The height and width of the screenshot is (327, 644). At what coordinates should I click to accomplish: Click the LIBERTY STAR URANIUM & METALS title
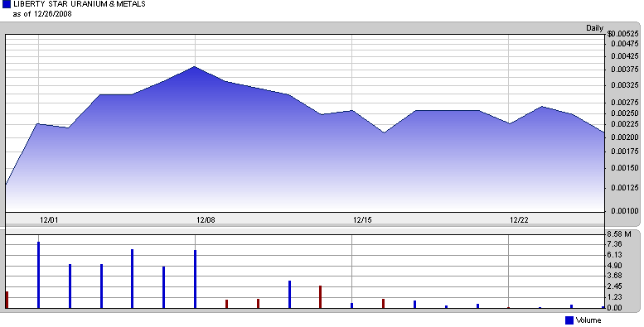point(80,4)
